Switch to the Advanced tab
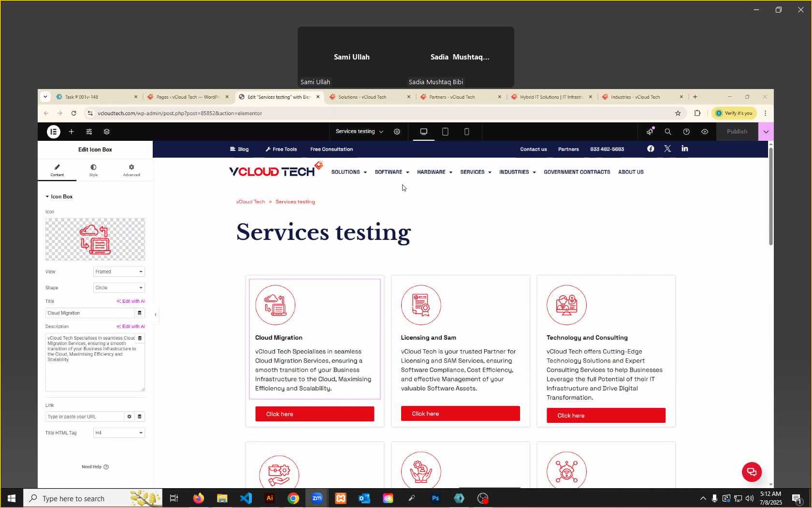Screen dimensions: 812x508 pyautogui.click(x=131, y=170)
